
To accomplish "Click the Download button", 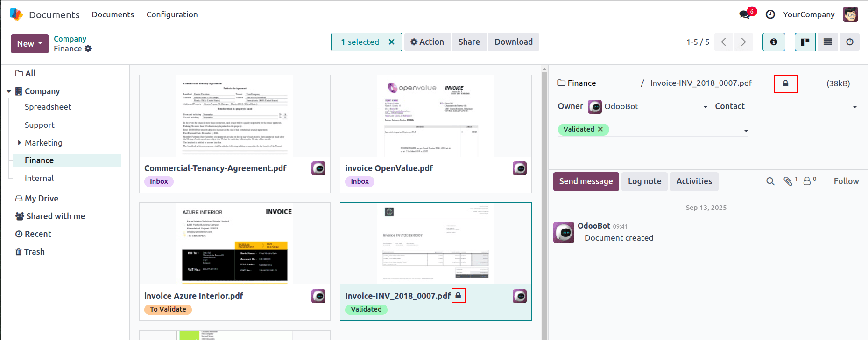I will coord(514,42).
